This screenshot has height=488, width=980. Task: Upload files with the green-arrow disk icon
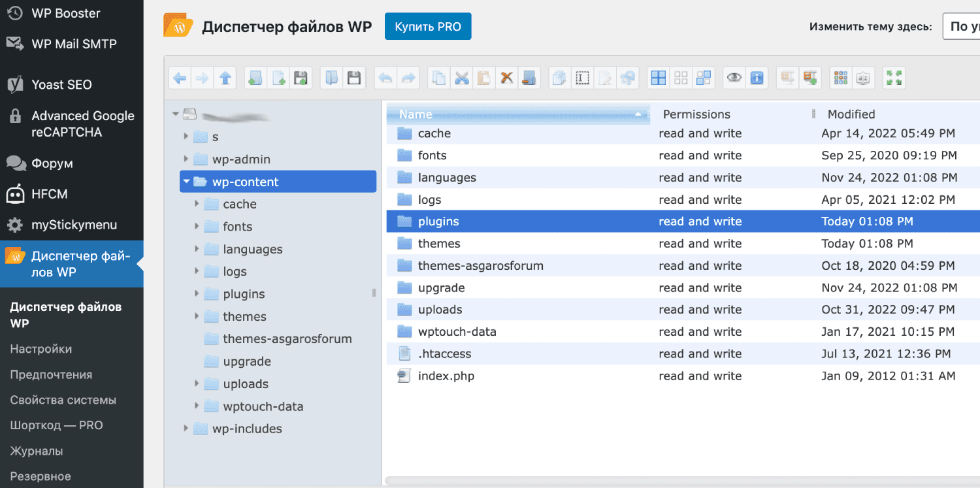pos(301,78)
